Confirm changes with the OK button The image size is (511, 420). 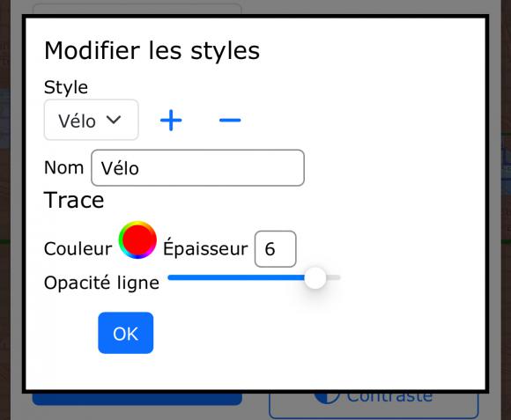pos(125,333)
